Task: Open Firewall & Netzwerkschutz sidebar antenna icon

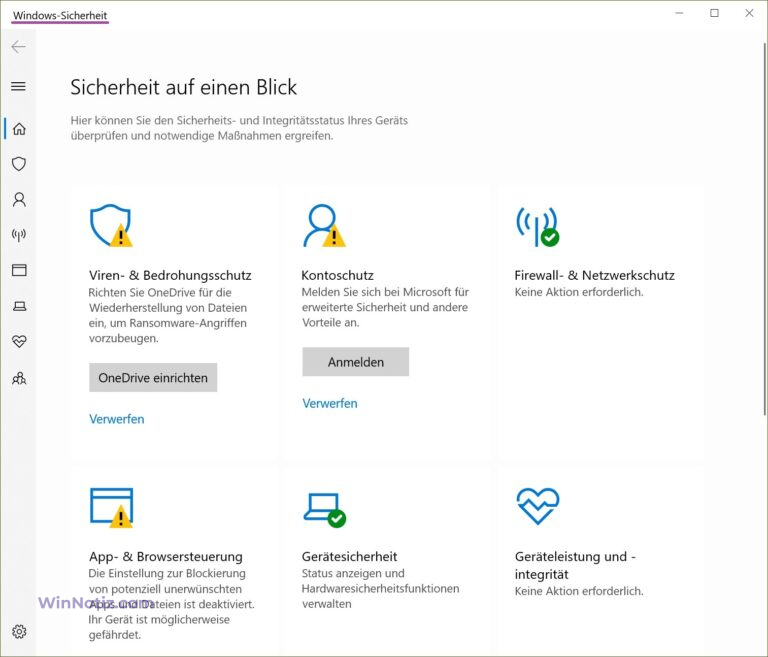Action: click(x=18, y=235)
